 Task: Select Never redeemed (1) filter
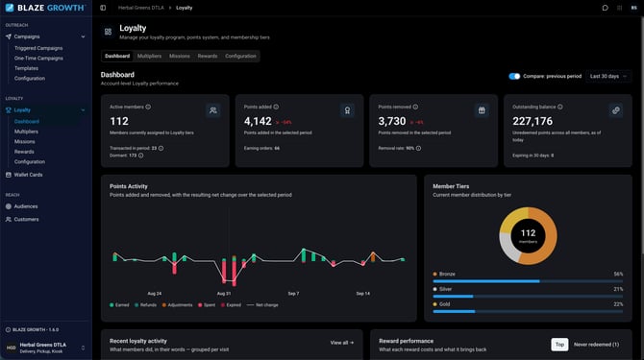click(596, 345)
